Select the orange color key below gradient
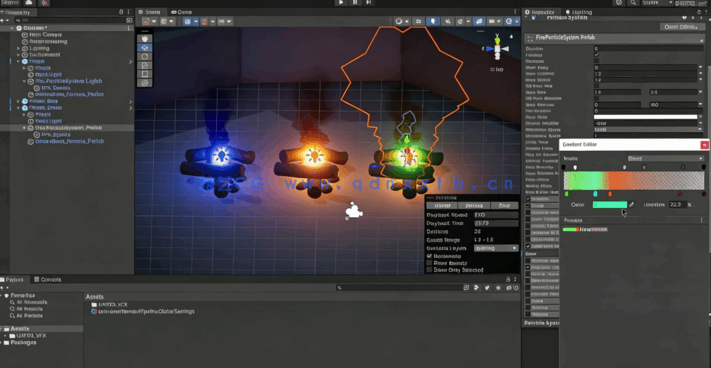The image size is (711, 368). [x=610, y=194]
